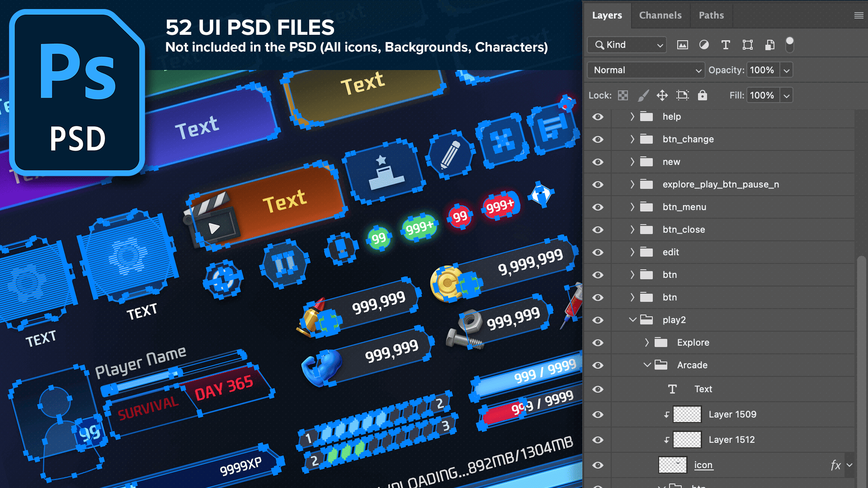Viewport: 868px width, 488px height.
Task: Click lock position move icon
Action: [662, 95]
